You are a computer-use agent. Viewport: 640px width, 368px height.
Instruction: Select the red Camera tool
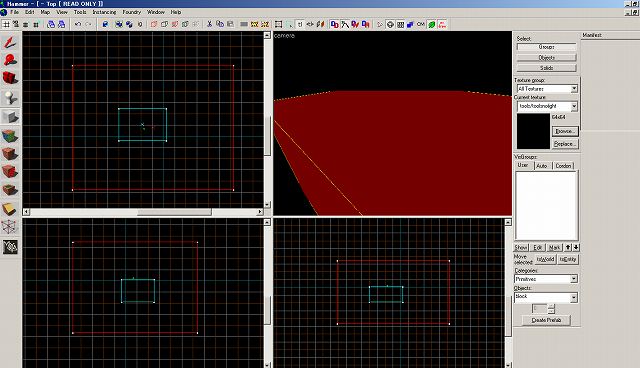click(10, 78)
